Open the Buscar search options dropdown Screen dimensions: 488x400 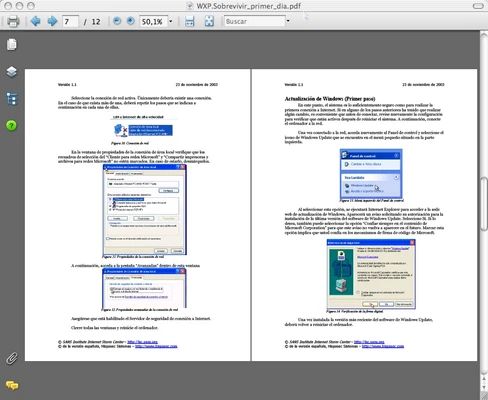pyautogui.click(x=288, y=21)
